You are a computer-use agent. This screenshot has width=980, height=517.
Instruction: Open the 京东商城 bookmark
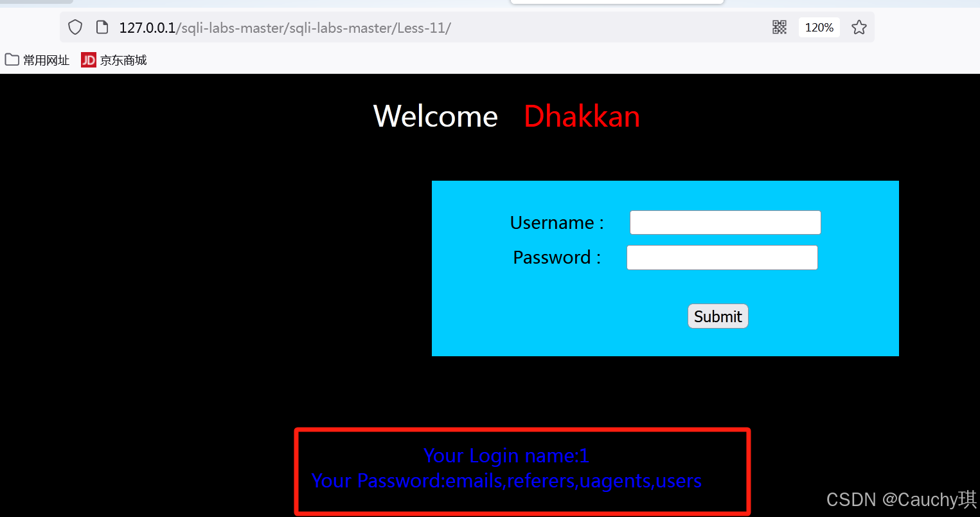[114, 60]
